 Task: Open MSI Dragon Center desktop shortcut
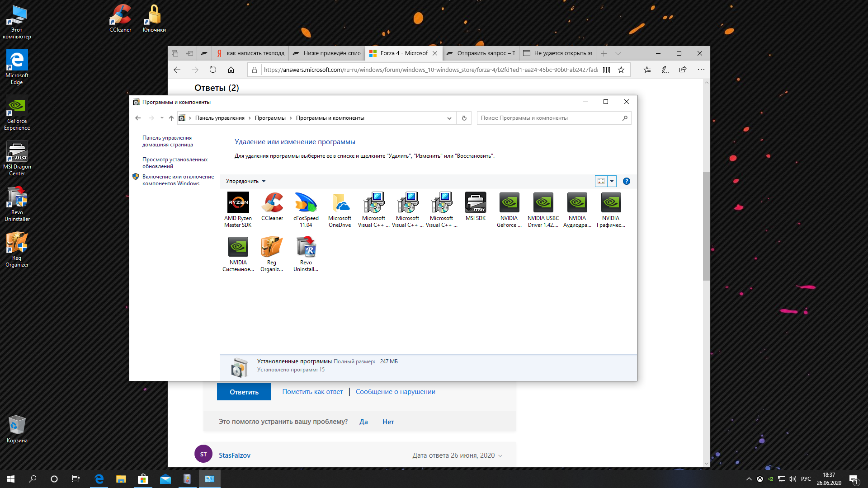17,159
